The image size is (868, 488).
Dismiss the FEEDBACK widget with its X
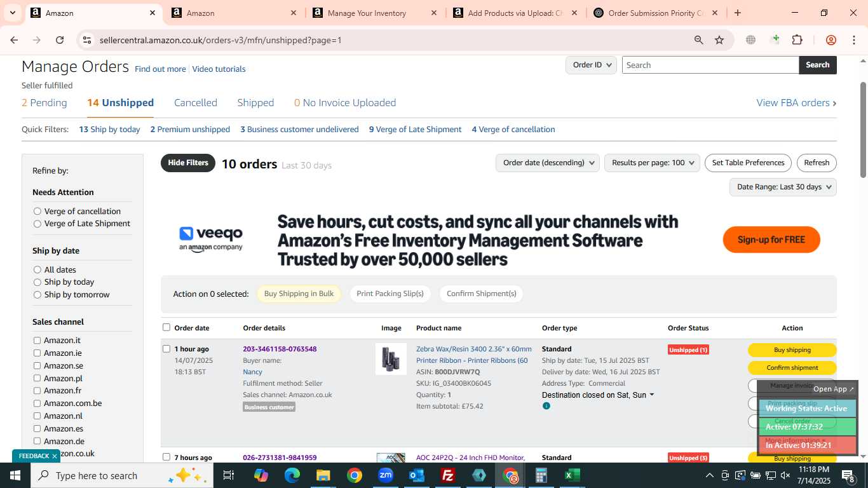(x=55, y=456)
